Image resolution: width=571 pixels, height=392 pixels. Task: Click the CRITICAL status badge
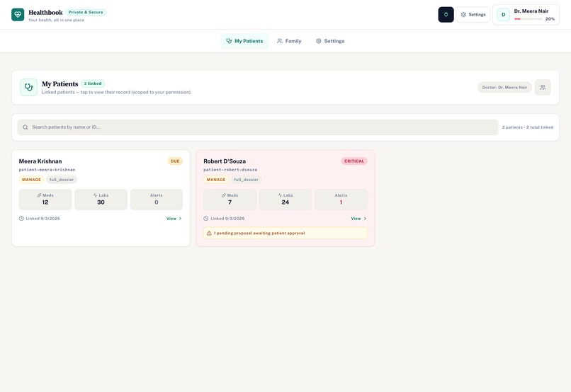click(x=354, y=161)
